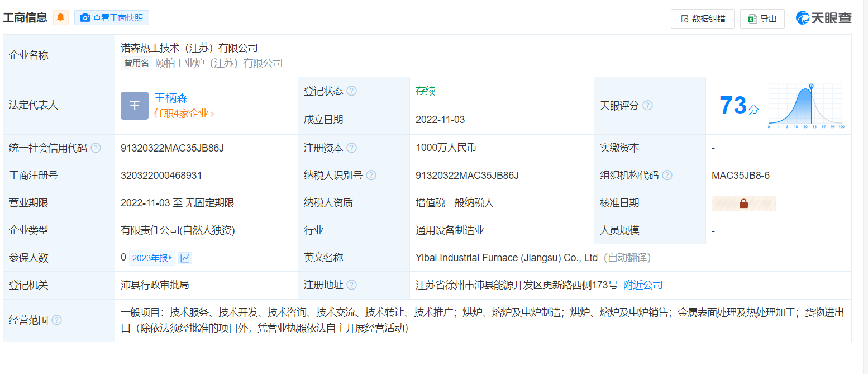Click the locked 核准日期 field
Viewport: 868px width, 374px height.
click(x=743, y=203)
